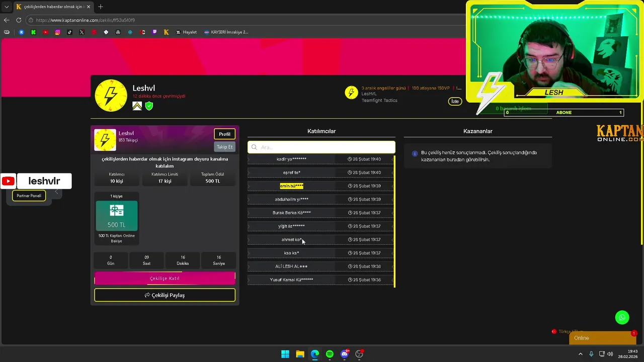Click the browser address bar
Viewport: 644px width, 362px height.
pyautogui.click(x=247, y=20)
